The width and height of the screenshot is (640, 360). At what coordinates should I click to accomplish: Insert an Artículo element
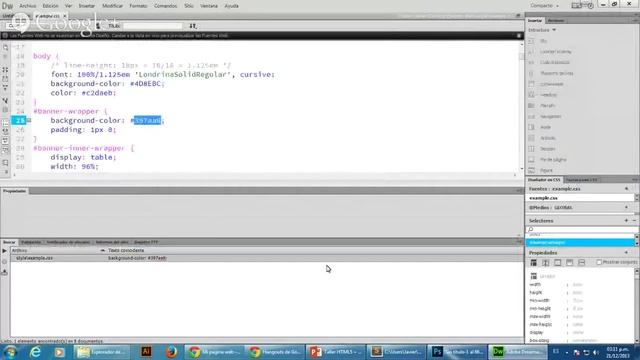pos(547,138)
